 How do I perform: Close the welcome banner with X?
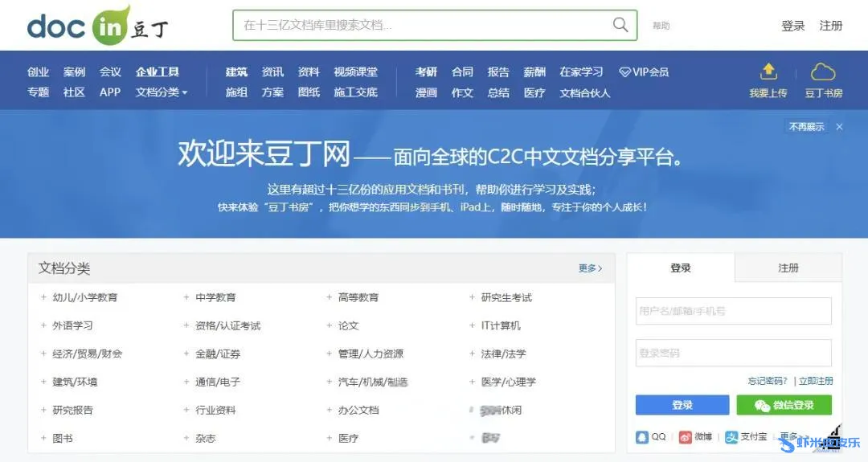(x=839, y=127)
